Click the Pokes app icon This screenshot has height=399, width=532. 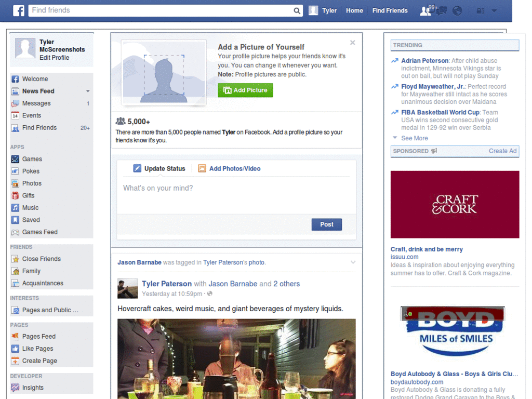(15, 171)
